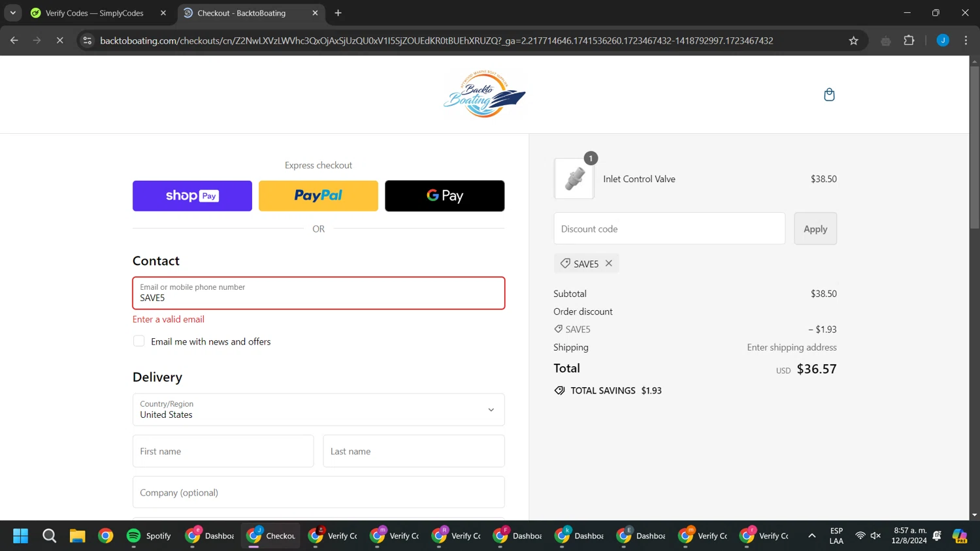Remove the SAVE5 discount tag
This screenshot has height=551, width=980.
609,263
